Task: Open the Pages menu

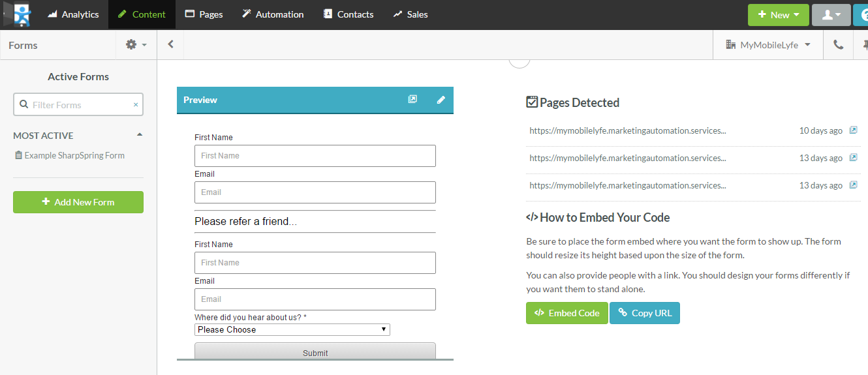Action: [204, 14]
